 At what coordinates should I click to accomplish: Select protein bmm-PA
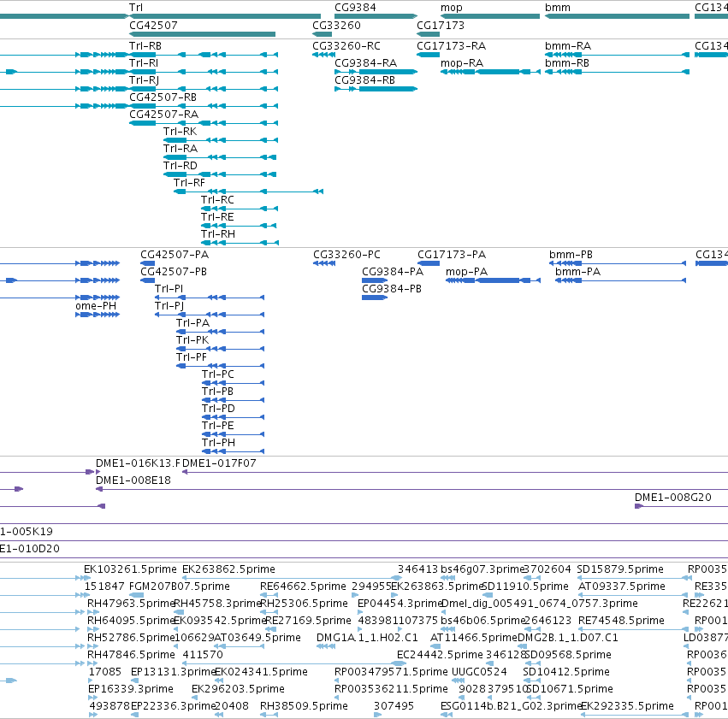point(578,272)
